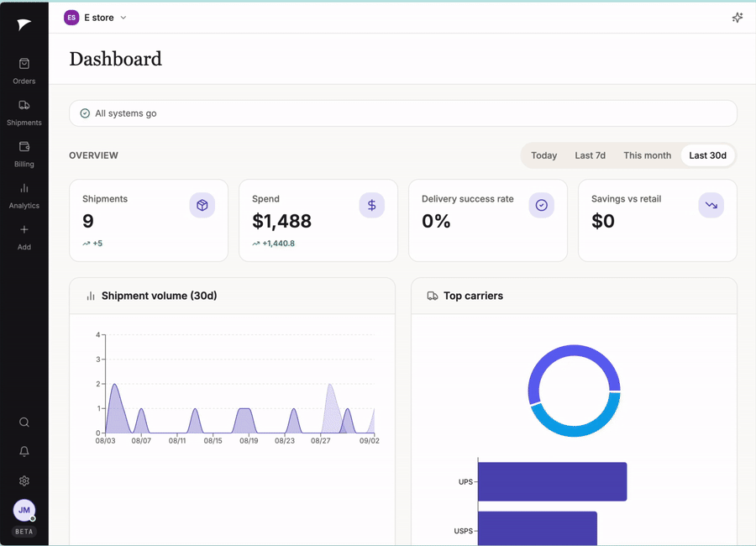Open search from the sidebar magnifier icon

pos(24,423)
